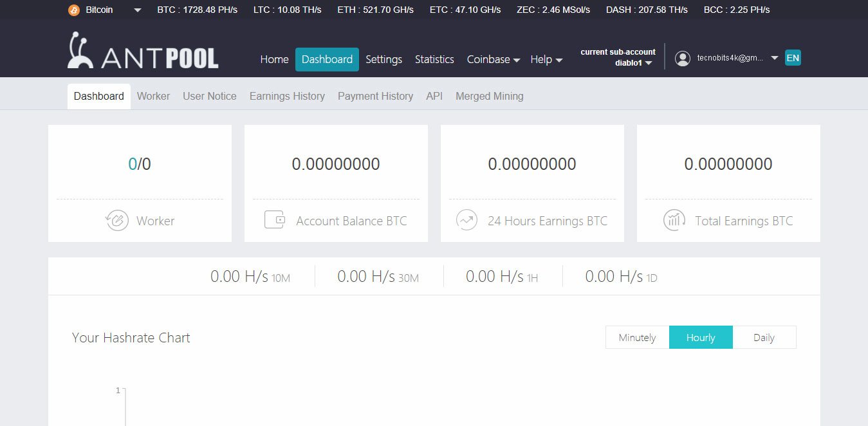This screenshot has width=868, height=426.
Task: Click the BTC : 1728.48 PH/s hashrate
Action: click(x=197, y=10)
